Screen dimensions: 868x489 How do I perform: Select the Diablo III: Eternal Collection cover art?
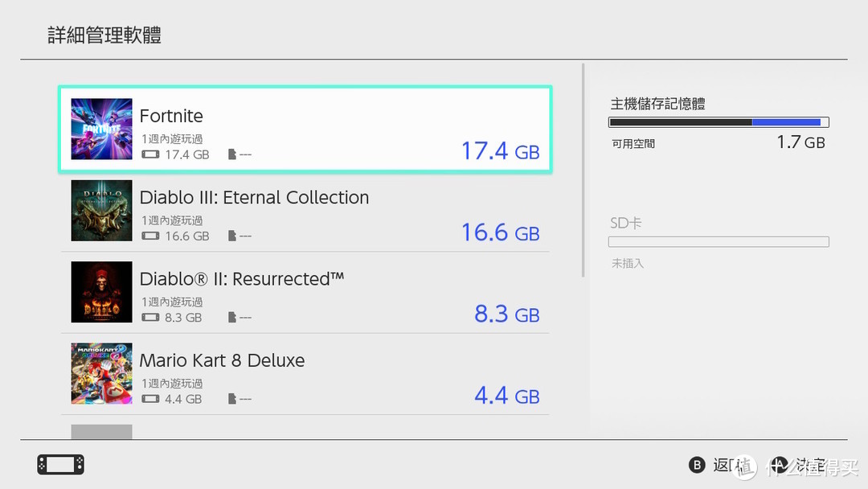[x=101, y=211]
